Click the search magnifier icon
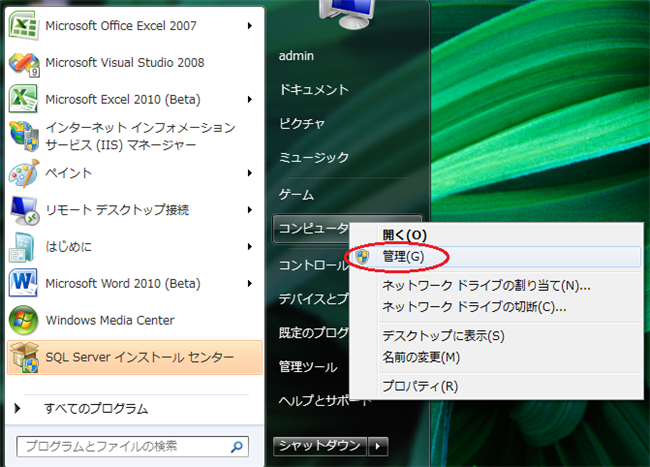This screenshot has width=650, height=467. (237, 446)
